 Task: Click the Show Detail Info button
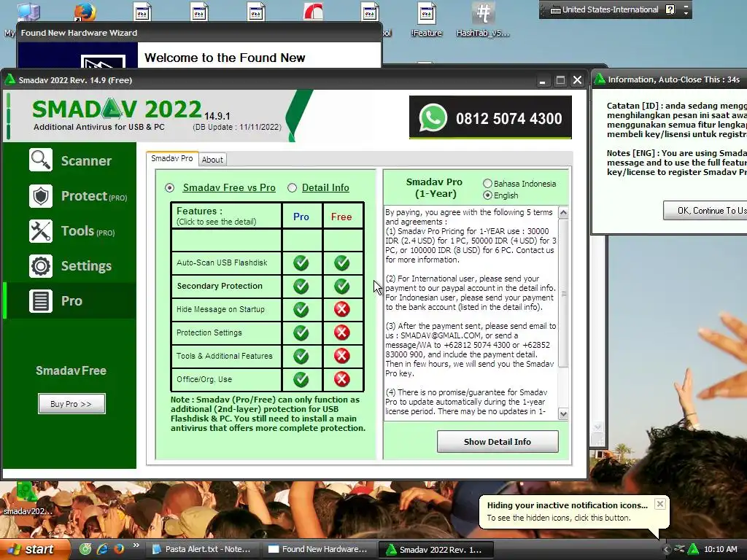pyautogui.click(x=498, y=441)
